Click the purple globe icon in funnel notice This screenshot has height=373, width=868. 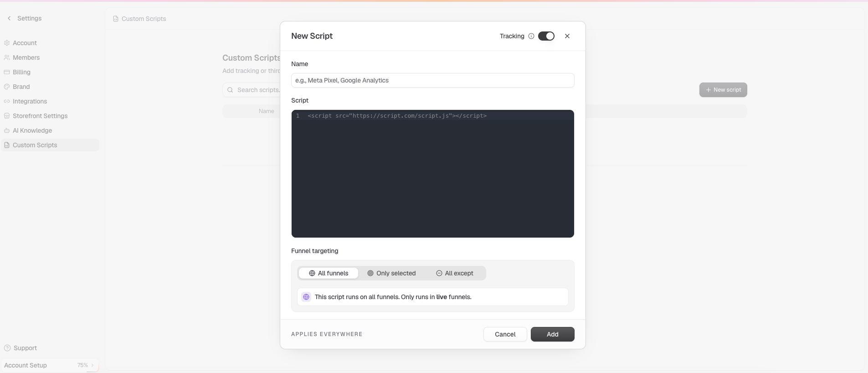(306, 297)
